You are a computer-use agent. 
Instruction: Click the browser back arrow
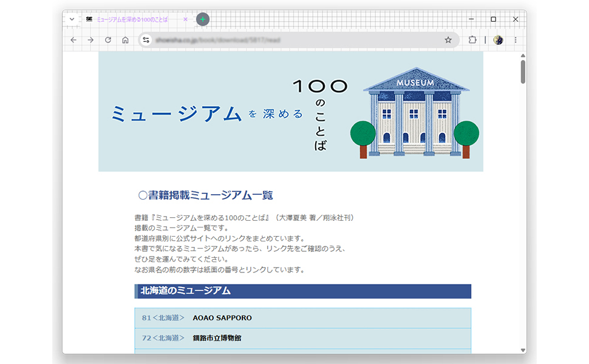click(x=73, y=40)
